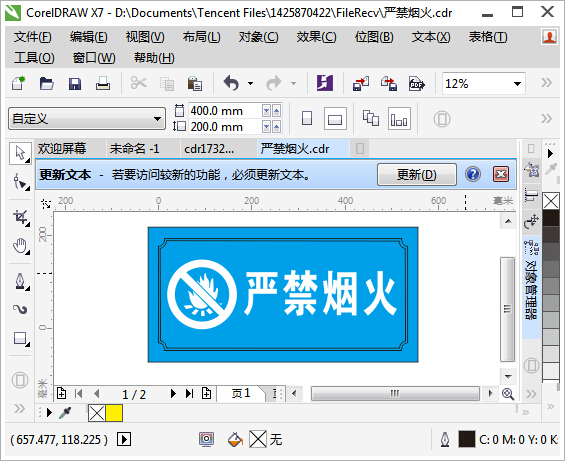
Task: Save the document with floppy icon
Action: (75, 84)
